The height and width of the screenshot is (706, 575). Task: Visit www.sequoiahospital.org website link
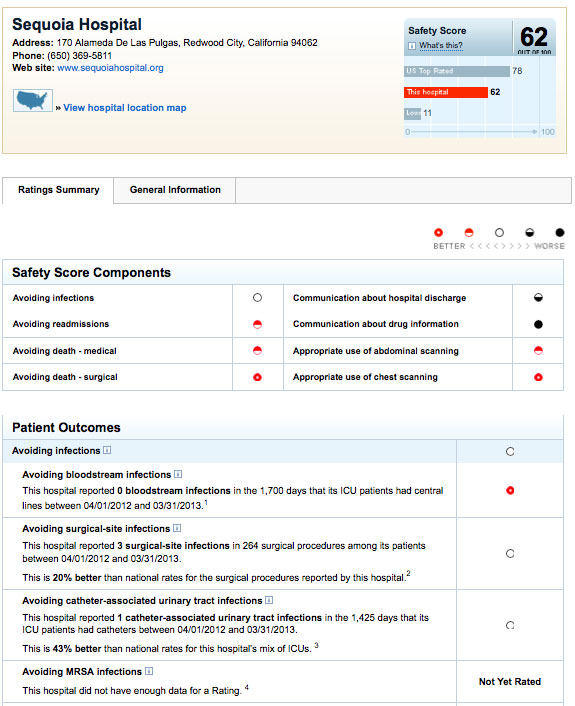(x=110, y=68)
